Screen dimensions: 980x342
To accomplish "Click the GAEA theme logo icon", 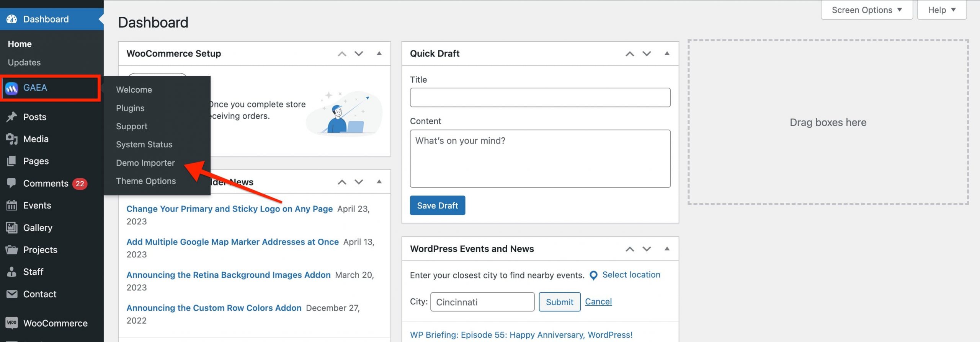I will [12, 88].
